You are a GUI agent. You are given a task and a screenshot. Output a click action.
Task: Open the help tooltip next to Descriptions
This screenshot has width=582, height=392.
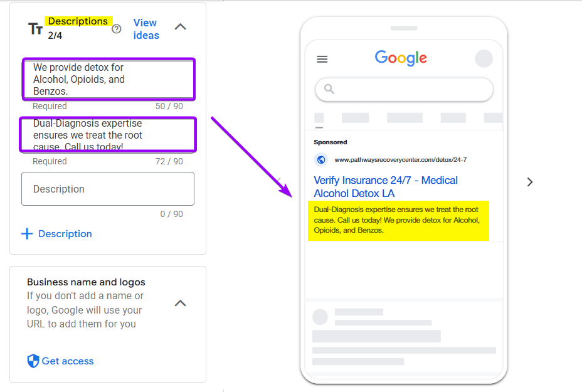point(116,28)
